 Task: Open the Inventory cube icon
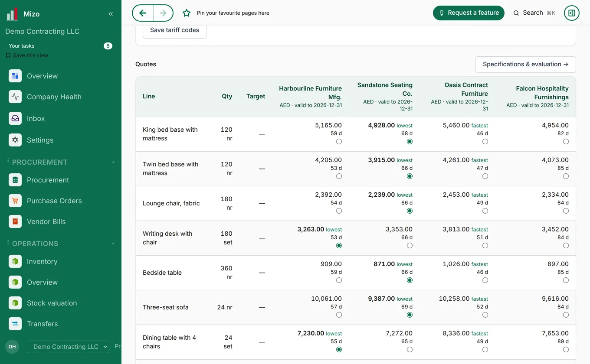coord(15,261)
